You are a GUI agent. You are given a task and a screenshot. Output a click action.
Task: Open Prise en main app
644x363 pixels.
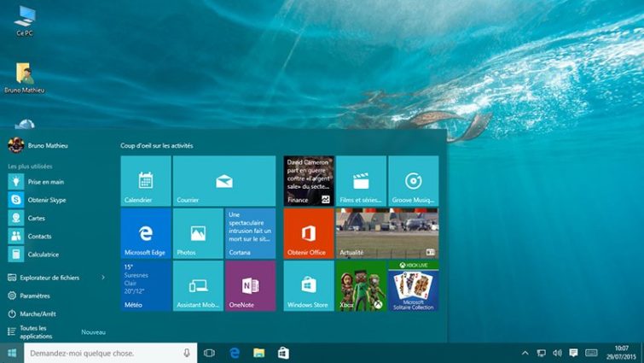click(x=55, y=182)
